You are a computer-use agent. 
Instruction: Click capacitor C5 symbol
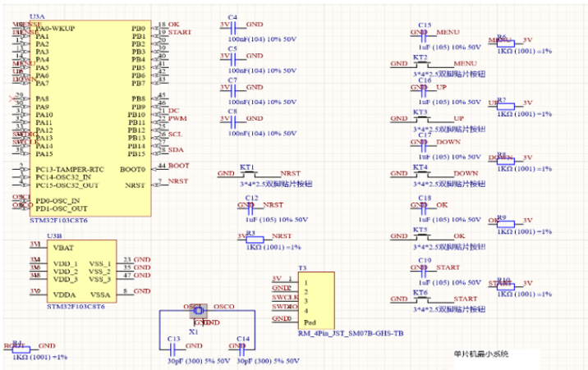[233, 60]
